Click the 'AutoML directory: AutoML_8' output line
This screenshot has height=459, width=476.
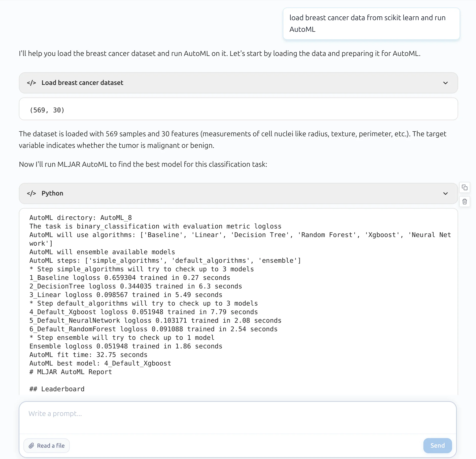(x=81, y=218)
